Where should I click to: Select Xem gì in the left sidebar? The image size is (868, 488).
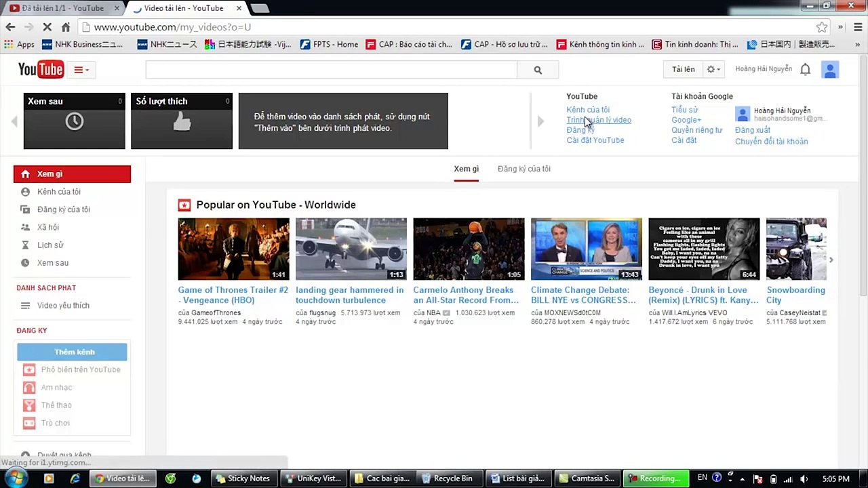pyautogui.click(x=72, y=174)
